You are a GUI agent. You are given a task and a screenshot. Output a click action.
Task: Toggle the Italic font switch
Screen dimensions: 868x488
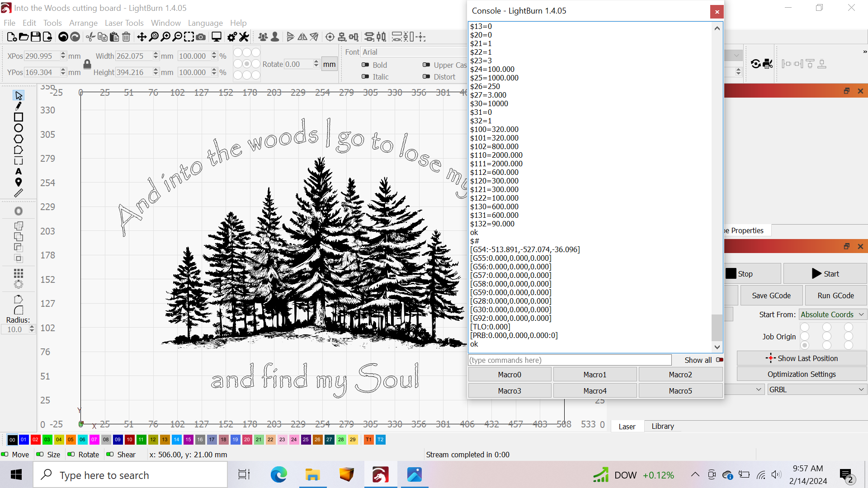tap(365, 77)
